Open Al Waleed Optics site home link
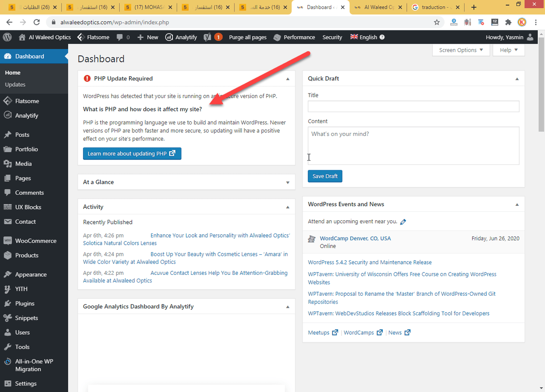This screenshot has width=545, height=392. pos(45,37)
